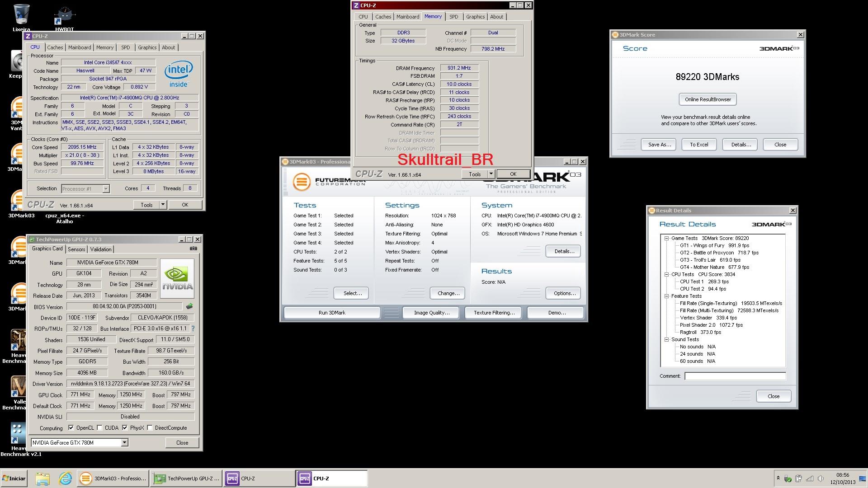Click the Bus Interface question mark icon
Viewport: 868px width, 488px height.
point(193,328)
